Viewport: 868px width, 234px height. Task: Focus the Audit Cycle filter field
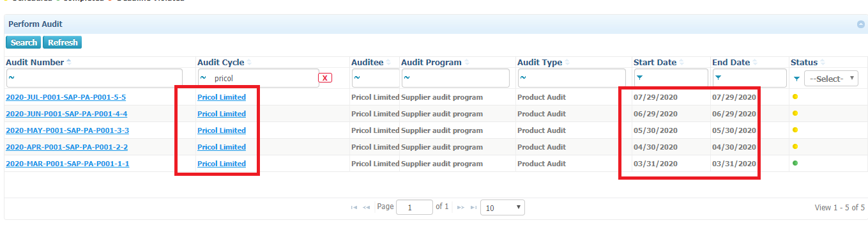(258, 78)
